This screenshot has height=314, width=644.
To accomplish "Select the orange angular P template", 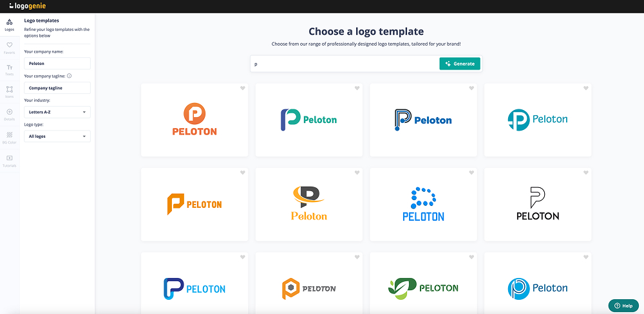I will click(x=194, y=205).
